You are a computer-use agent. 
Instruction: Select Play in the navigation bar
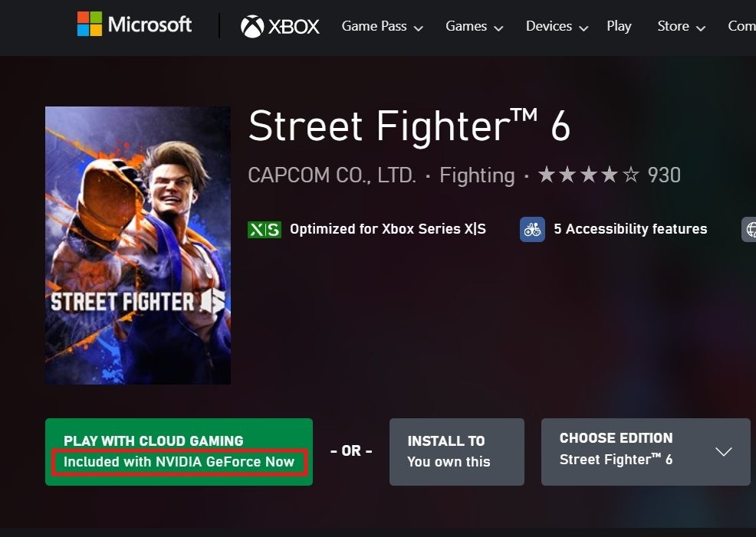point(619,27)
